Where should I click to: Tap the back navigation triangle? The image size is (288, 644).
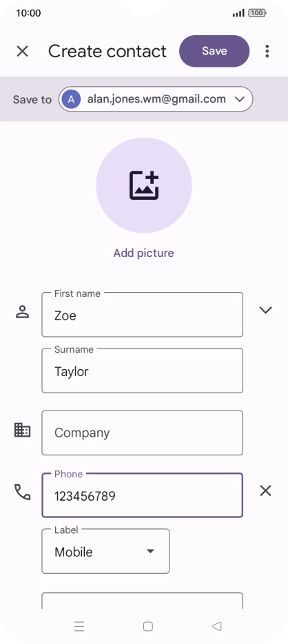click(216, 626)
